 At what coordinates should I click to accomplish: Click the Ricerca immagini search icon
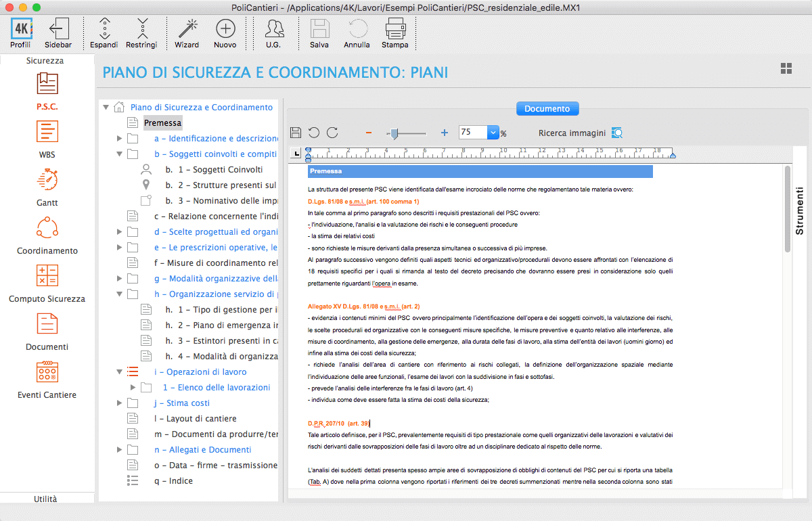[x=617, y=133]
